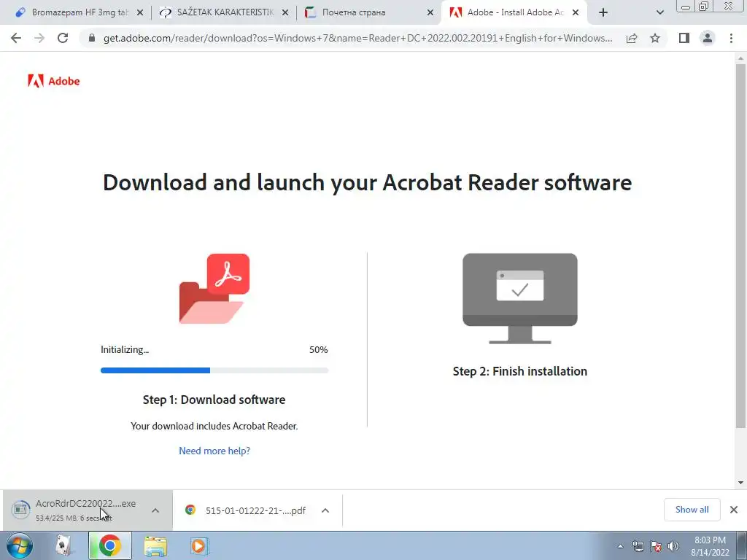Click the scrollbar down arrow

click(x=740, y=483)
